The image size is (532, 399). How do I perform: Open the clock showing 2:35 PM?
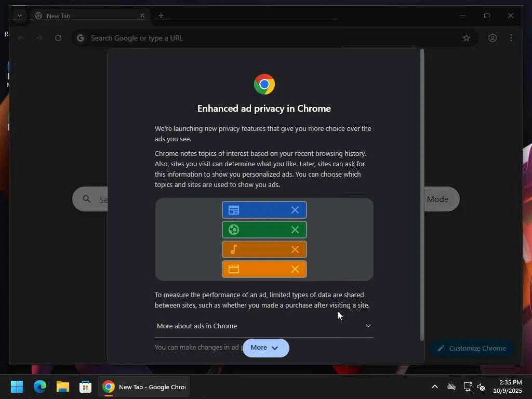tap(508, 387)
